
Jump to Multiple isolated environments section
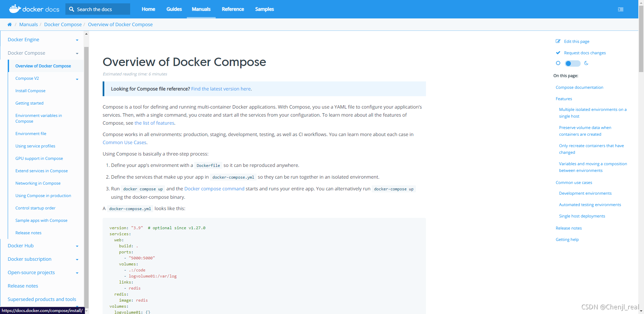pyautogui.click(x=593, y=113)
